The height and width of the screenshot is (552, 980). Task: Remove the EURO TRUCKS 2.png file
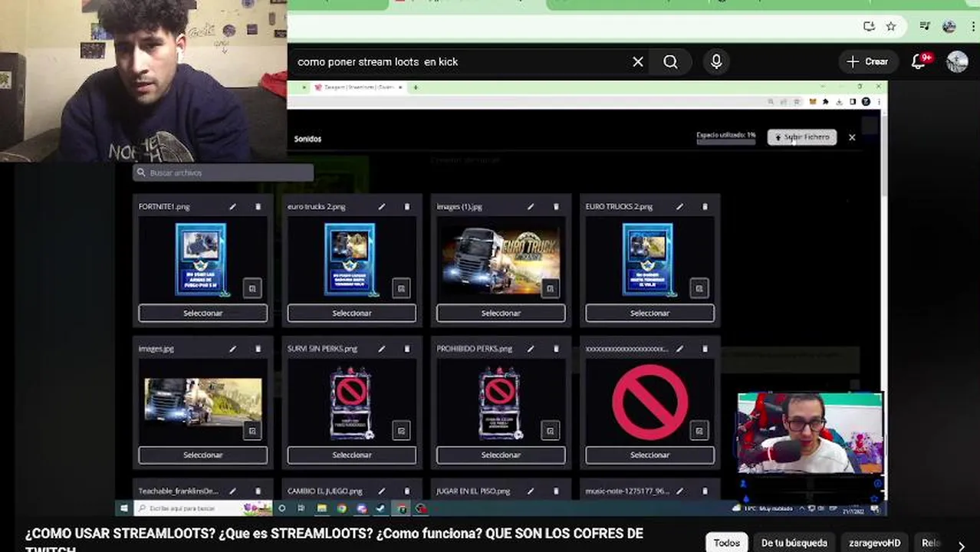pos(705,206)
